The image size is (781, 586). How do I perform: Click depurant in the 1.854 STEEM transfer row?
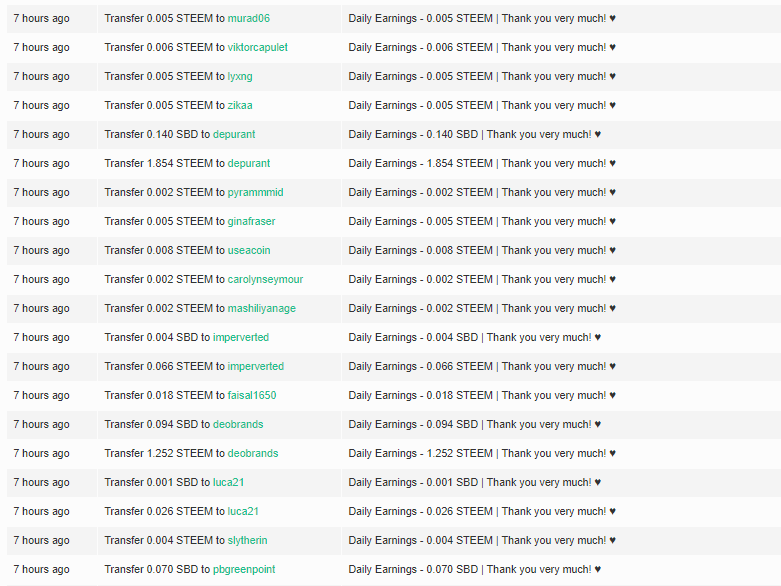249,163
